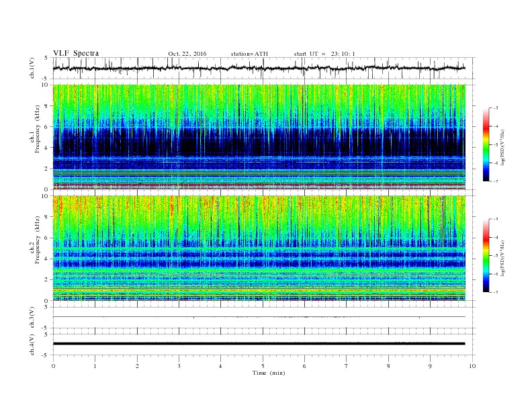Click the date 'Oct. 22, 2016'
The image size is (532, 411).
click(x=187, y=54)
